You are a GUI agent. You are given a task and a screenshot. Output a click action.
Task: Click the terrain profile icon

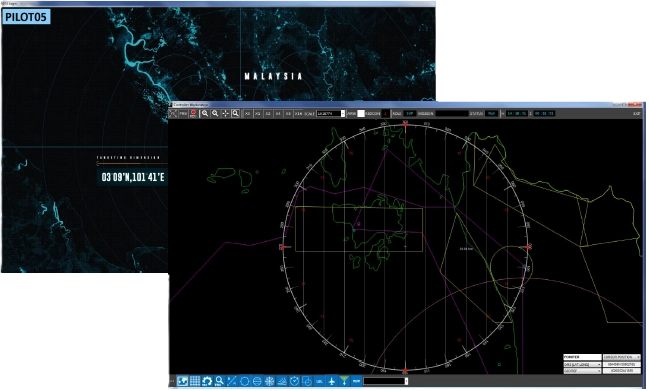[282, 381]
